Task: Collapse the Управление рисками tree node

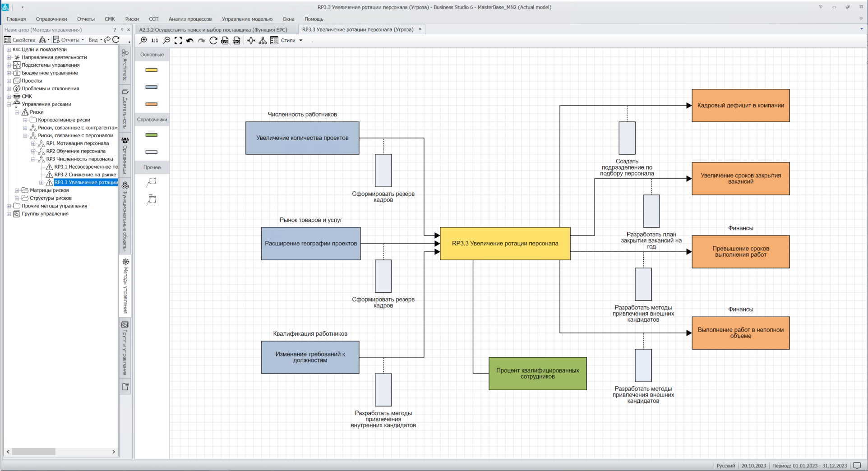Action: click(9, 104)
